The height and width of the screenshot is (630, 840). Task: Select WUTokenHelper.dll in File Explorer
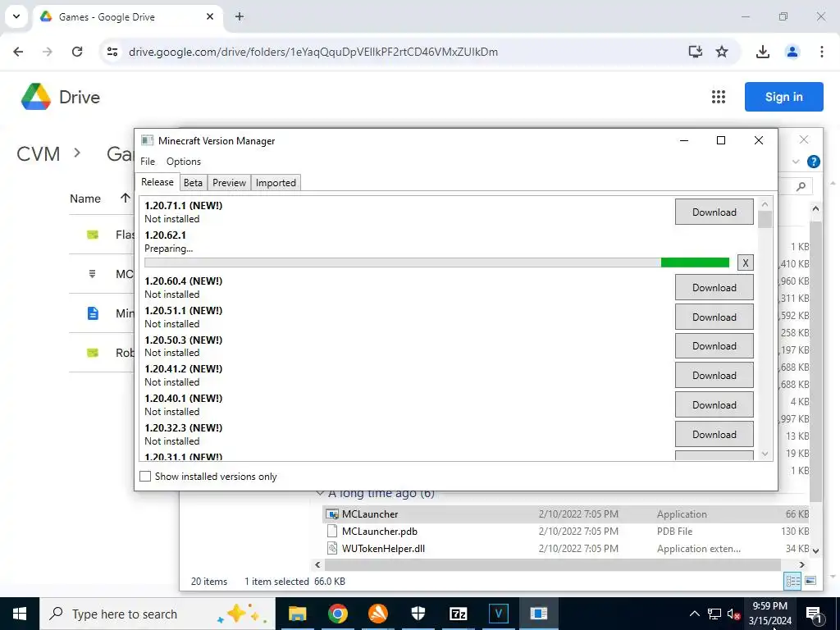point(568,549)
